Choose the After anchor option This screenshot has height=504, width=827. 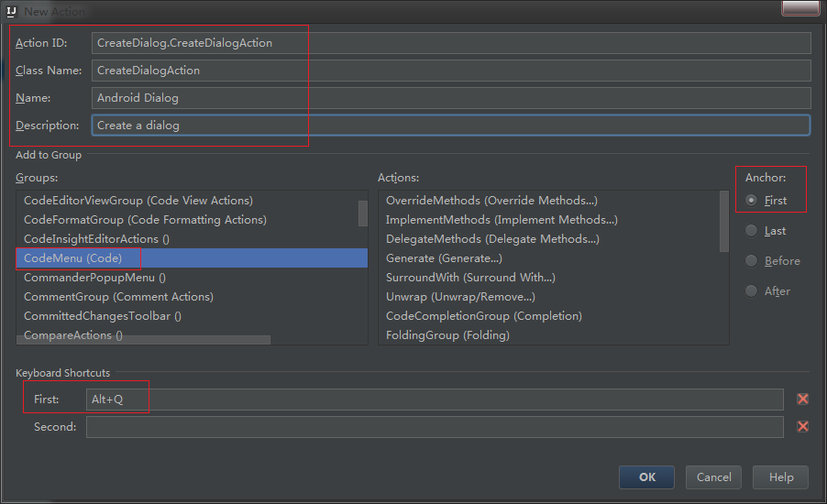pyautogui.click(x=752, y=290)
